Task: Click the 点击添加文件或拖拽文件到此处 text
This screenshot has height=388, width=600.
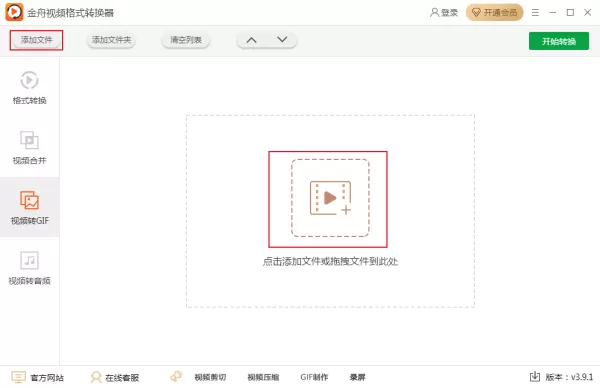Action: (330, 262)
